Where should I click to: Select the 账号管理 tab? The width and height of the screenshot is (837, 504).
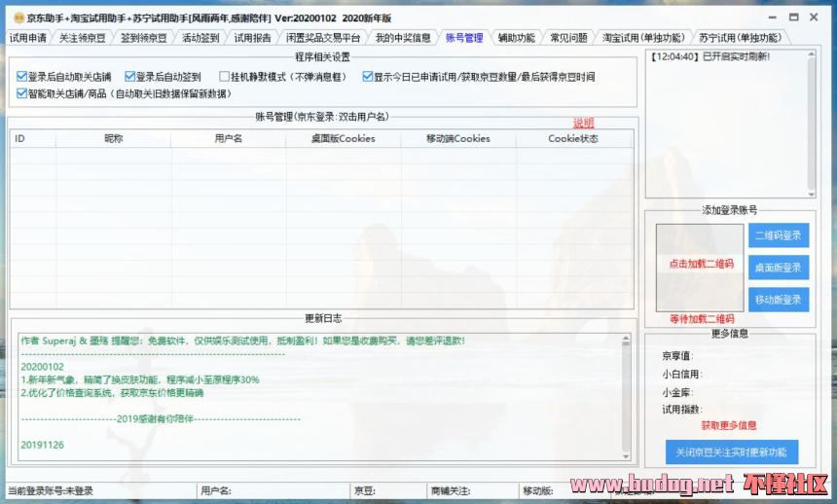point(464,38)
